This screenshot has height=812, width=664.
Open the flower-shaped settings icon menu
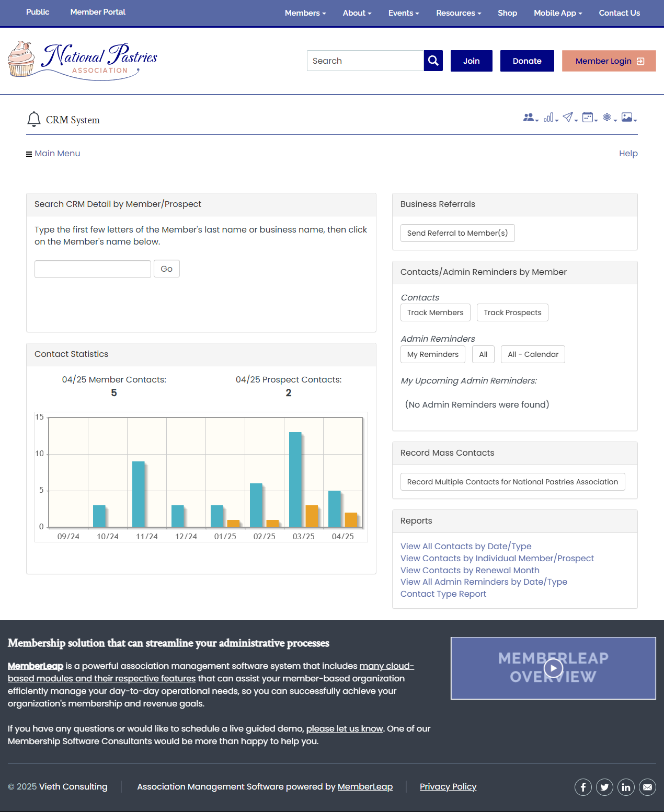point(609,118)
